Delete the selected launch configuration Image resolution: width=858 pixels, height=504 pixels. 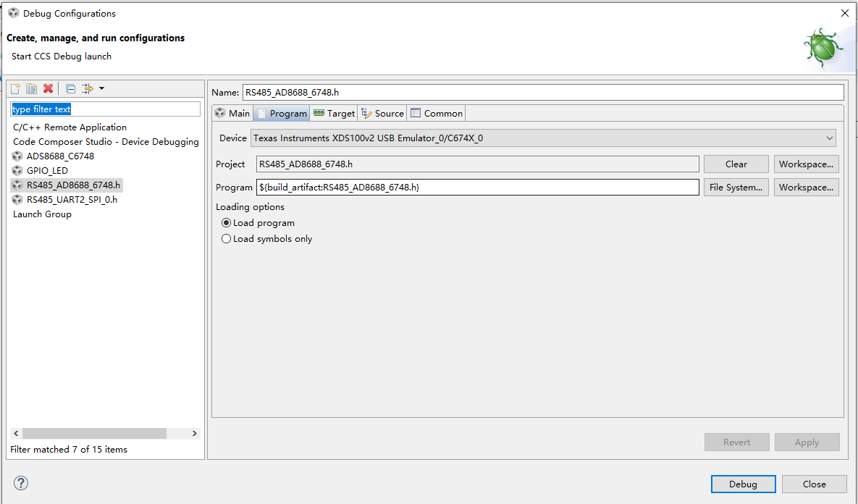point(46,88)
